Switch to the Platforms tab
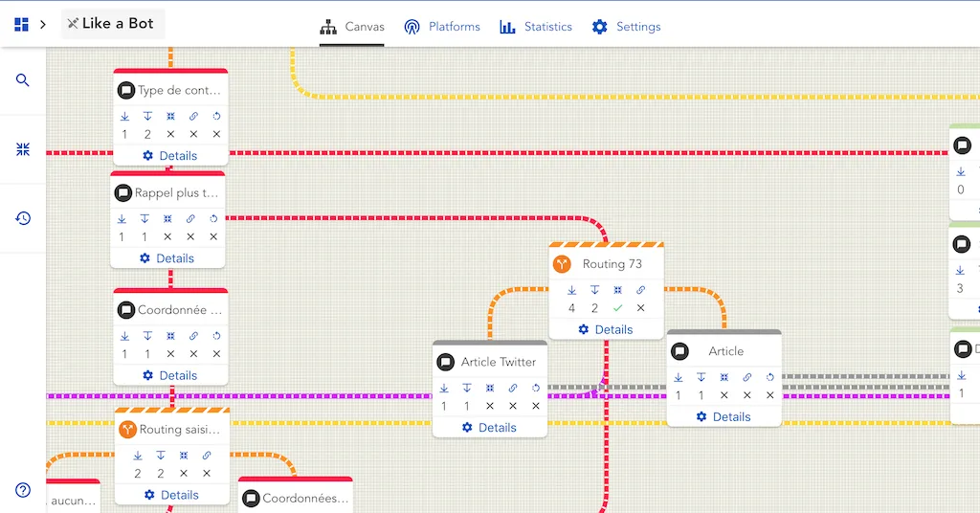Viewport: 980px width, 513px height. point(442,27)
